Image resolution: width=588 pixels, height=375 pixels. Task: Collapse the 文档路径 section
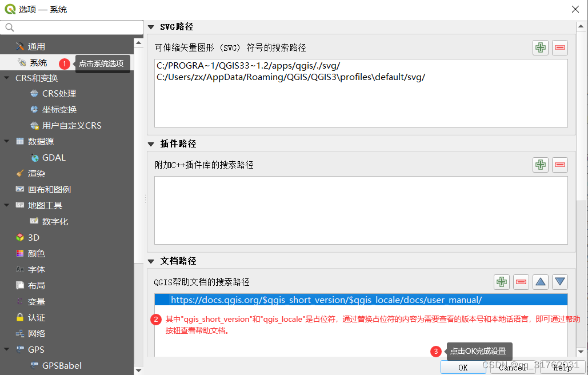click(151, 261)
